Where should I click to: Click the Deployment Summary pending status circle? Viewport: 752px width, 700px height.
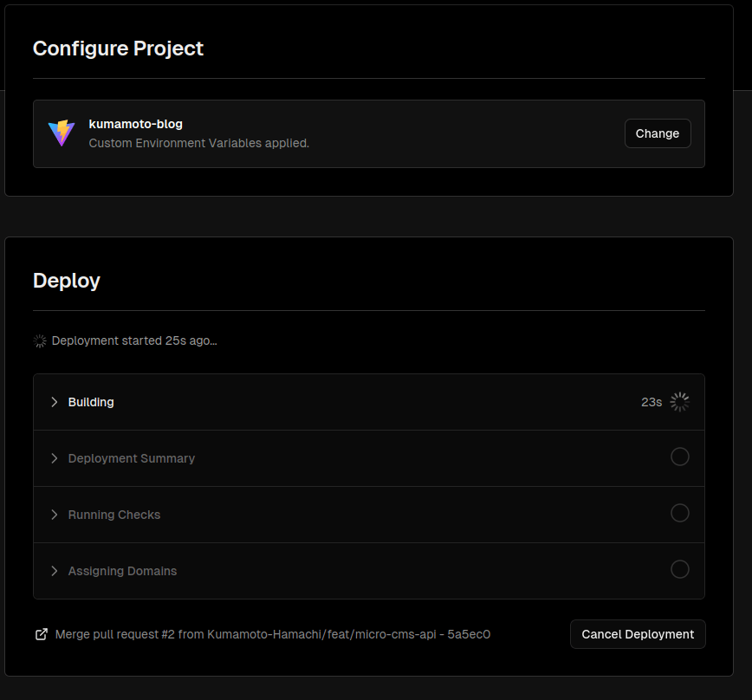[679, 457]
